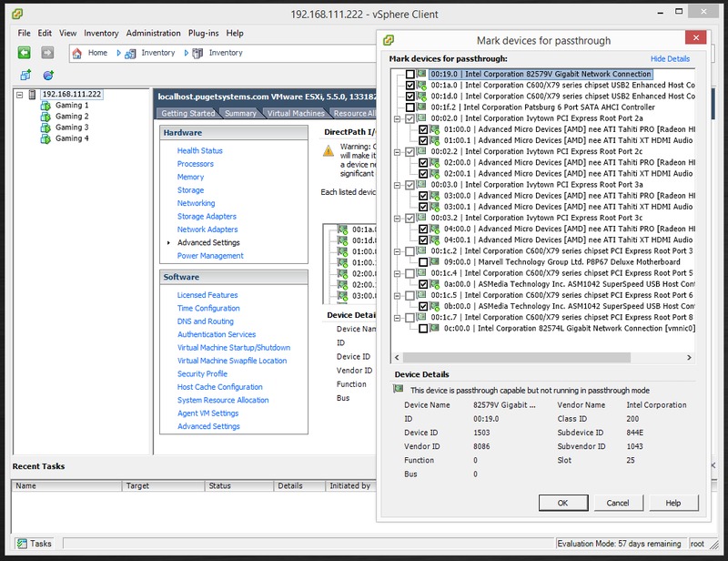
Task: Click the Hide Details link
Action: [670, 58]
